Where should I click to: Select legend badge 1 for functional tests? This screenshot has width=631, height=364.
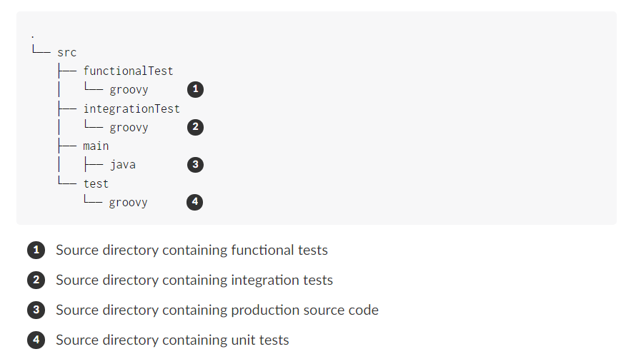point(36,250)
